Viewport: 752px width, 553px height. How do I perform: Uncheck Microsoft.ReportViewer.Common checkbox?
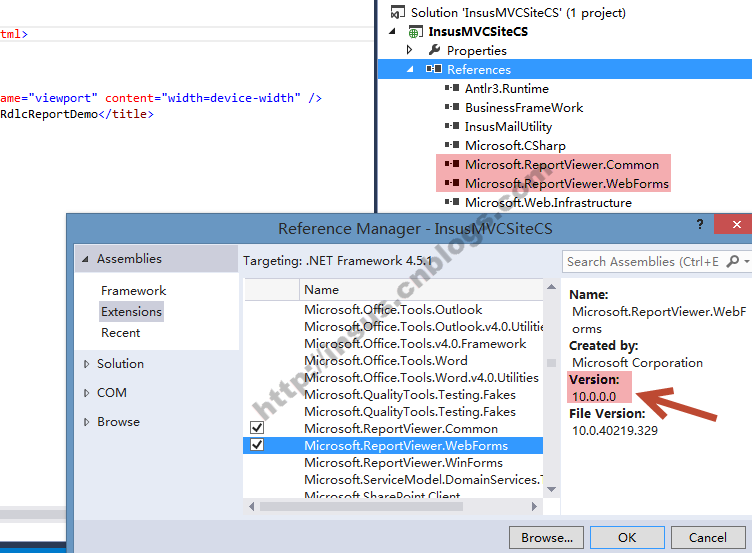pyautogui.click(x=257, y=427)
